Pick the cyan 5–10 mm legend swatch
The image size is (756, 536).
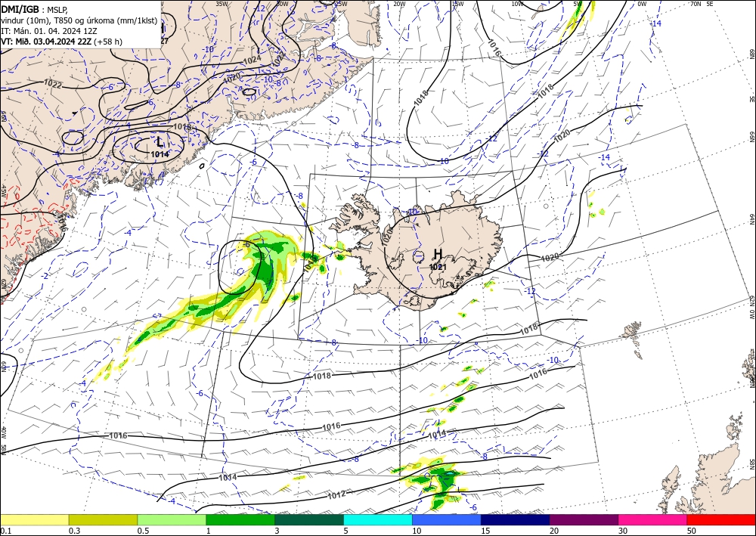tap(378, 519)
